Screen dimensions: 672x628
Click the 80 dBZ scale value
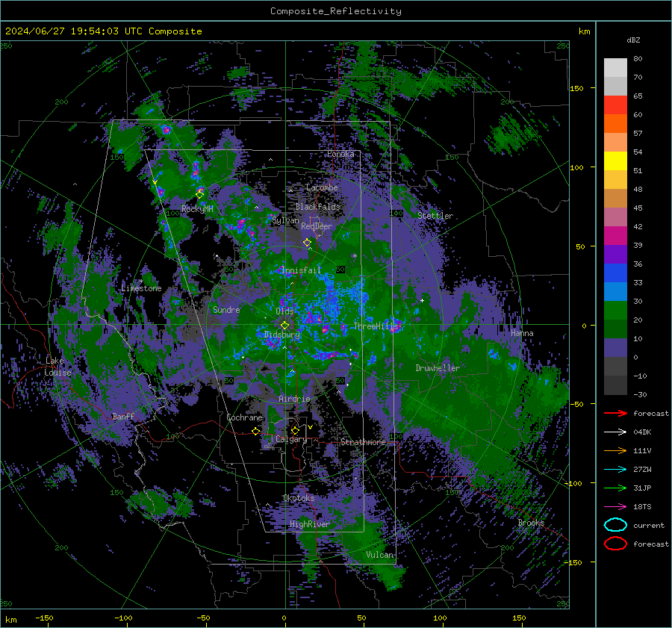[638, 58]
